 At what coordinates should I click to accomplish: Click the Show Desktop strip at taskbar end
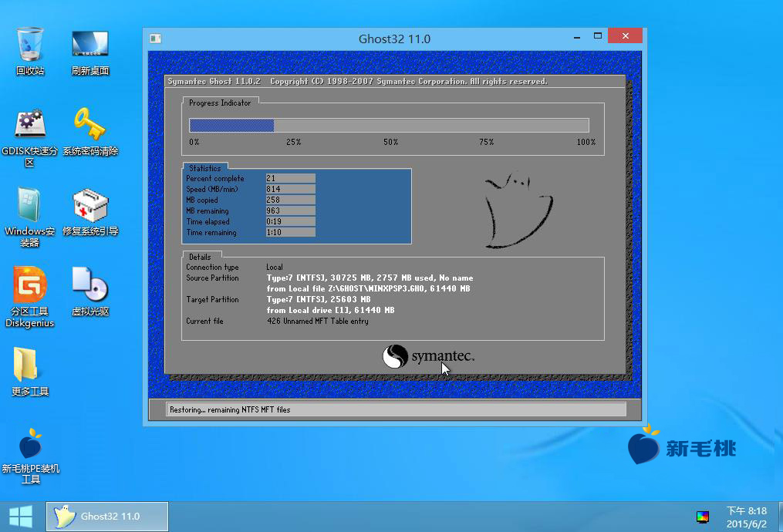[781, 517]
